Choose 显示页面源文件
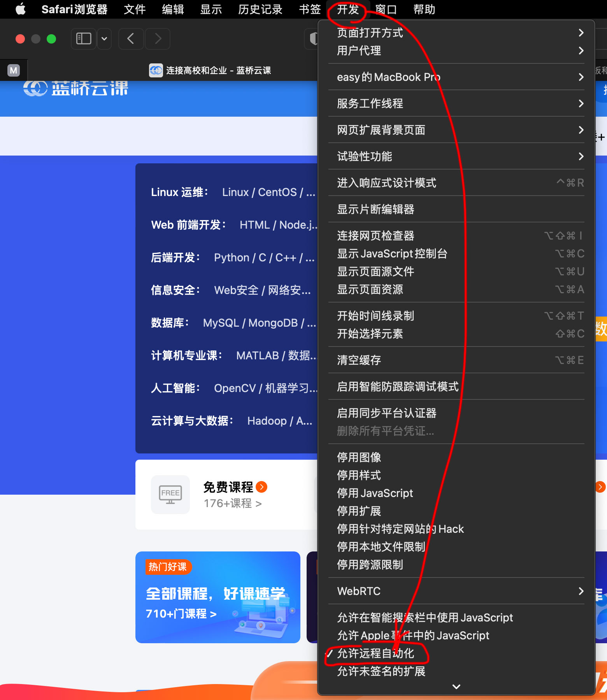This screenshot has height=700, width=607. click(456, 271)
